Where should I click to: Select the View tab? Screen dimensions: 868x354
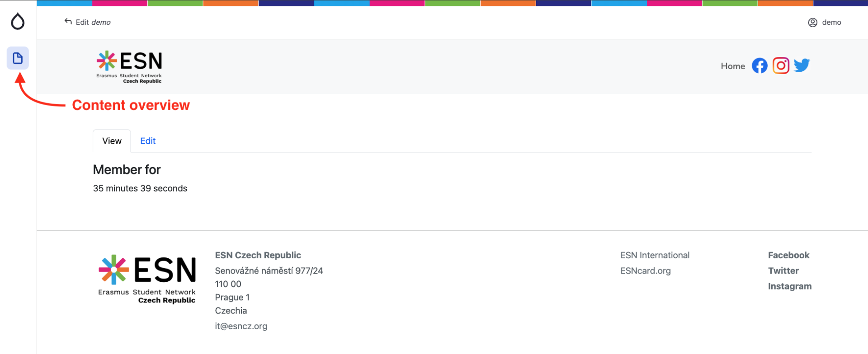[x=112, y=141]
